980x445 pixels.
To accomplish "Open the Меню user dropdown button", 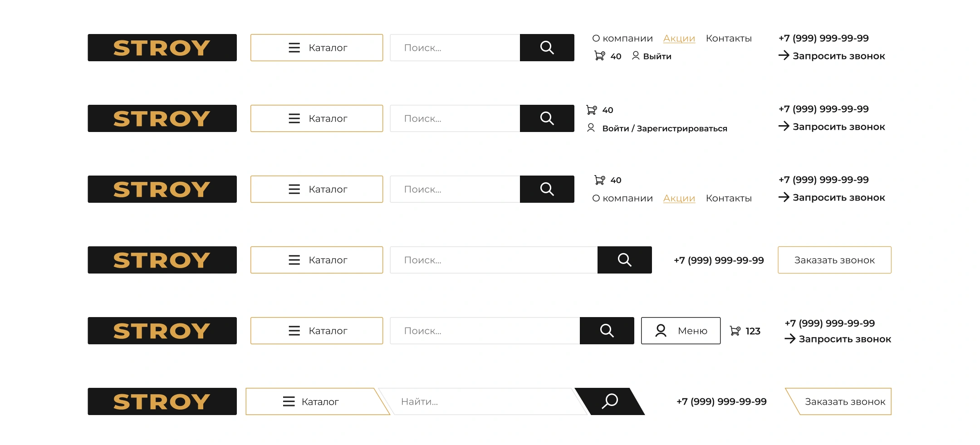I will point(681,331).
